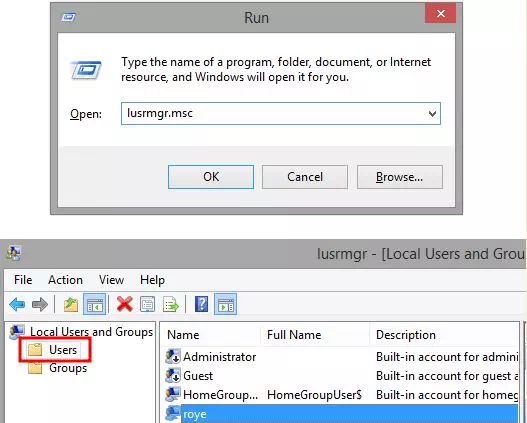The width and height of the screenshot is (527, 423).
Task: Select Users in the console tree
Action: point(63,350)
